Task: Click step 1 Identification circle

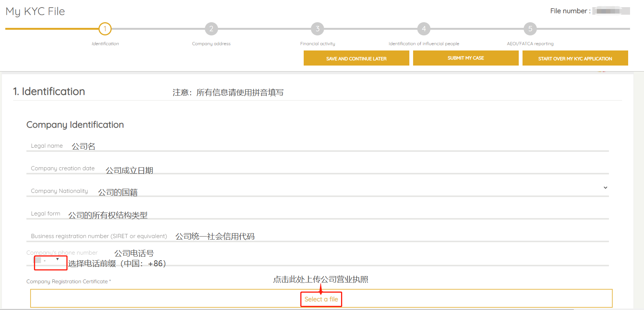Action: [x=105, y=29]
